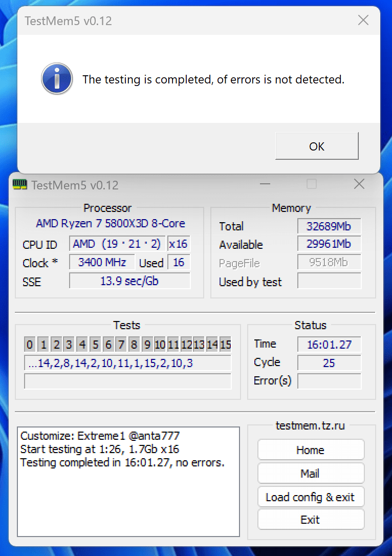Select test number 7 box

[x=121, y=345]
